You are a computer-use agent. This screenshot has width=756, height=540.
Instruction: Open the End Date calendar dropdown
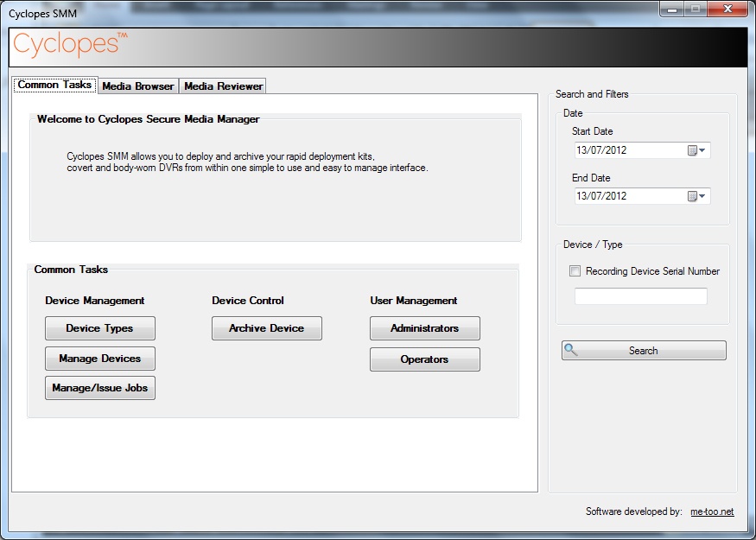696,196
